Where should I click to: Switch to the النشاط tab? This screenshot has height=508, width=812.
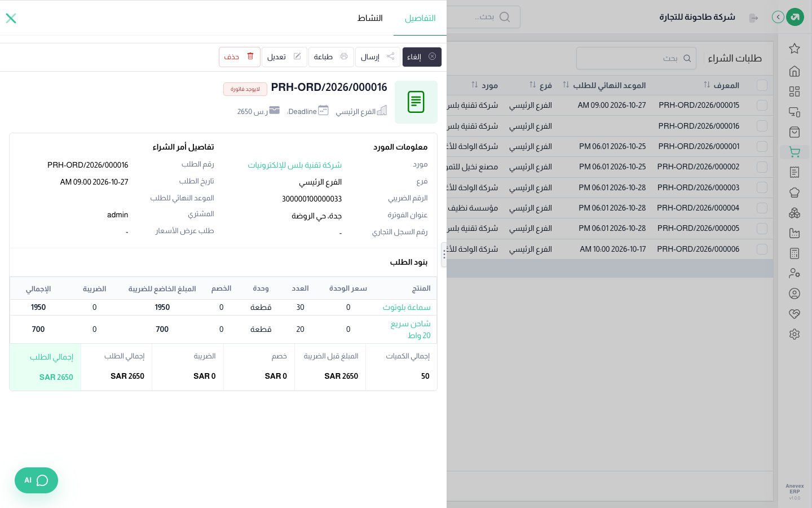point(370,18)
